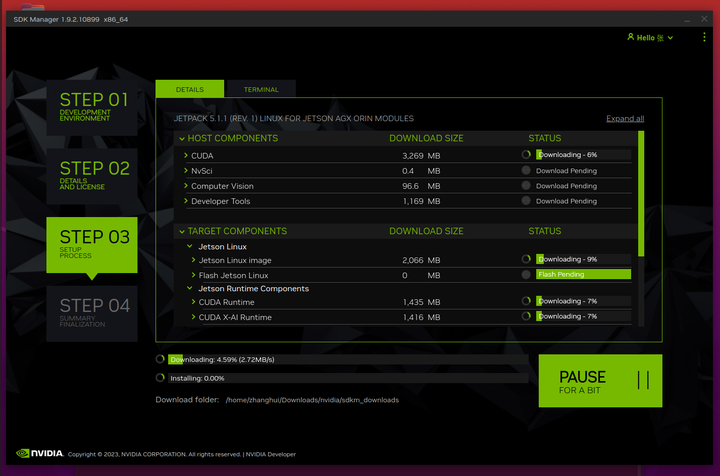Open the NVIDIA Developer footer link
Screen dimensions: 720x476
tap(270, 454)
